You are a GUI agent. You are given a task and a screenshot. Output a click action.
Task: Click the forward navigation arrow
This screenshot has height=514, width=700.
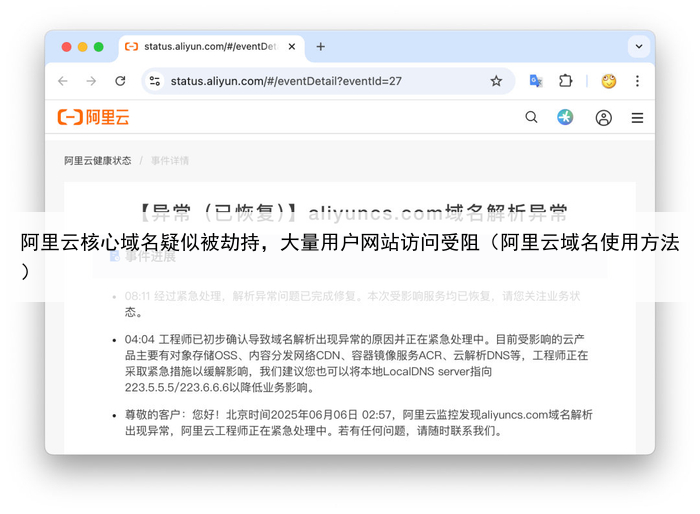(x=91, y=81)
